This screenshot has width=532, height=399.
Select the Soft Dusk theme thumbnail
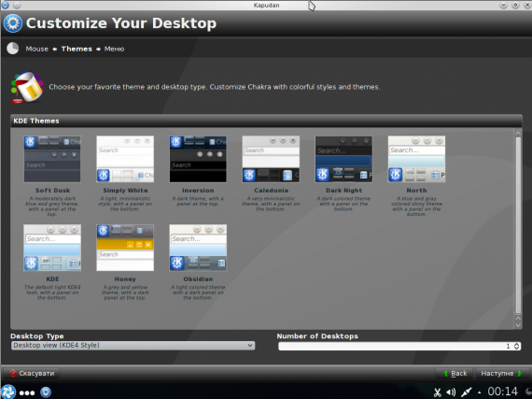52,159
